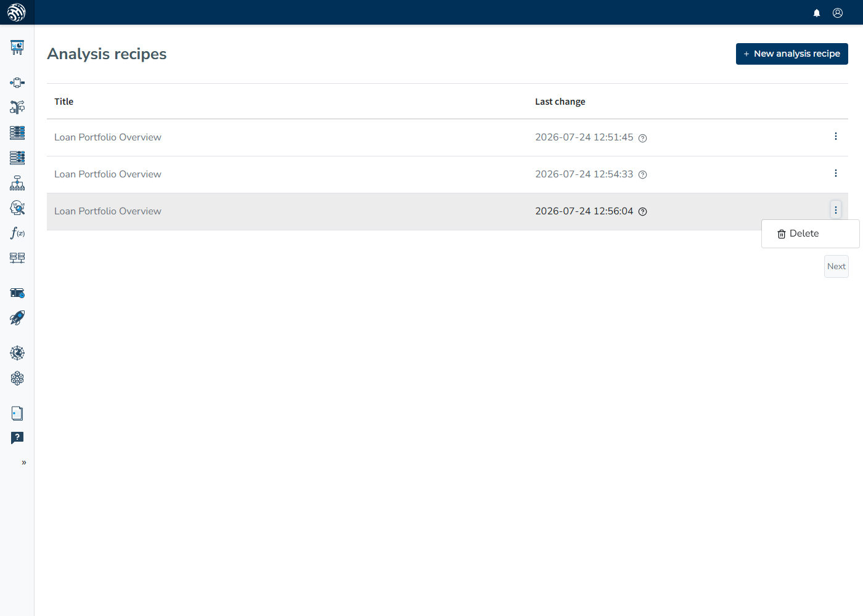
Task: Click the Last change column header
Action: point(560,102)
